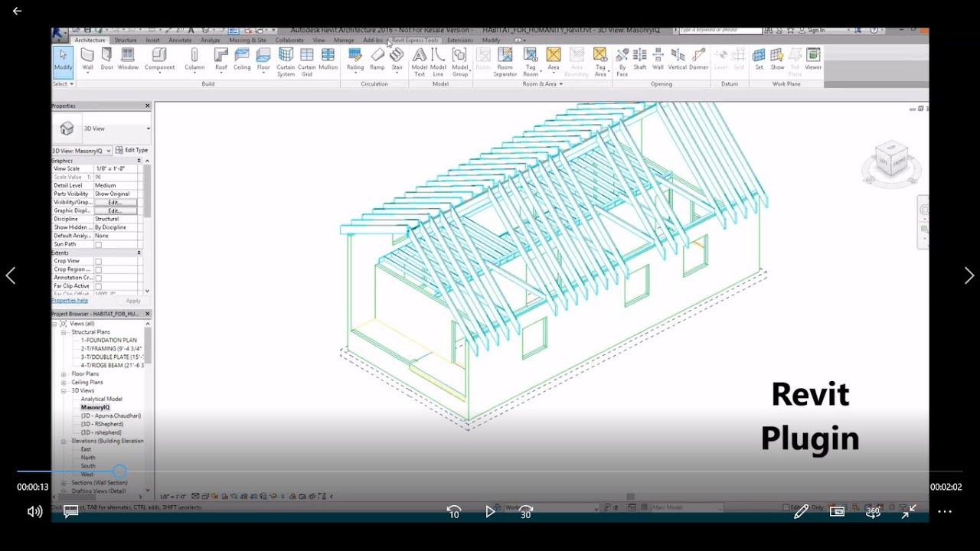Open the work plane Viewer

click(813, 60)
